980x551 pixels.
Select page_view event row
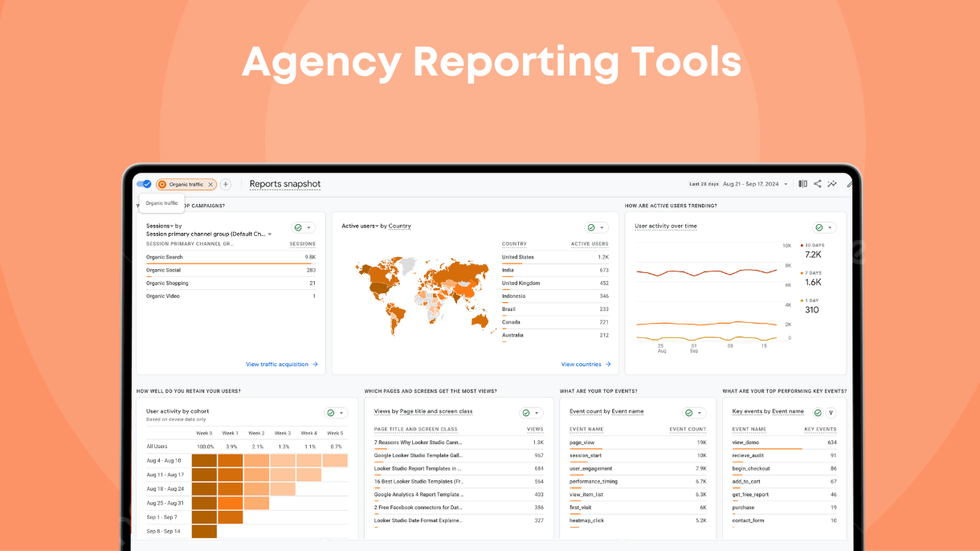(x=638, y=443)
